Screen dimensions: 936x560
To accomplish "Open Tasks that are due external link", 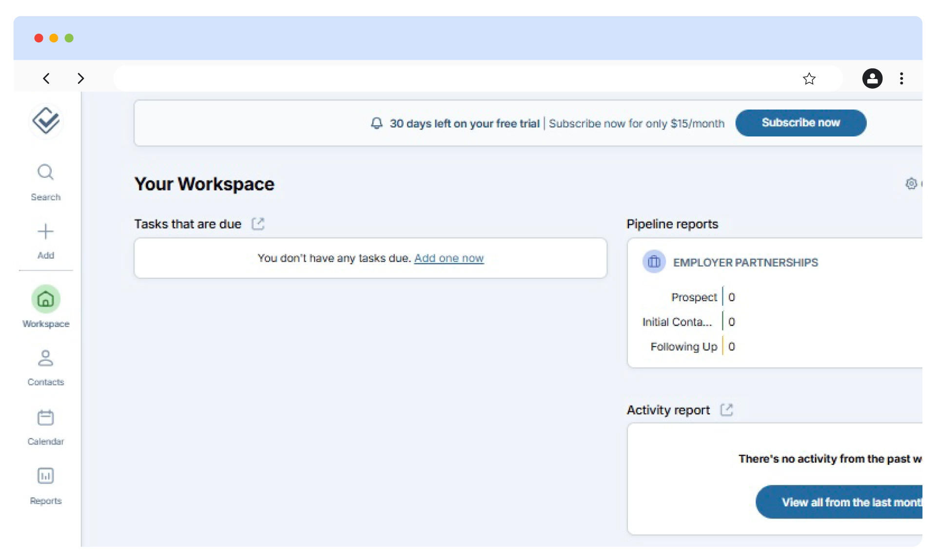I will point(258,224).
